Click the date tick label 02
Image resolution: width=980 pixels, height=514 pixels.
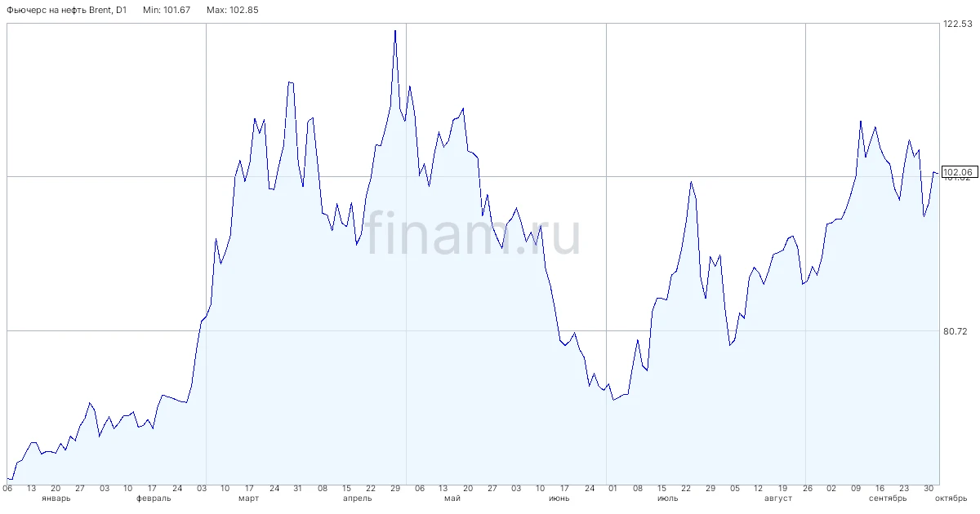[x=831, y=488]
